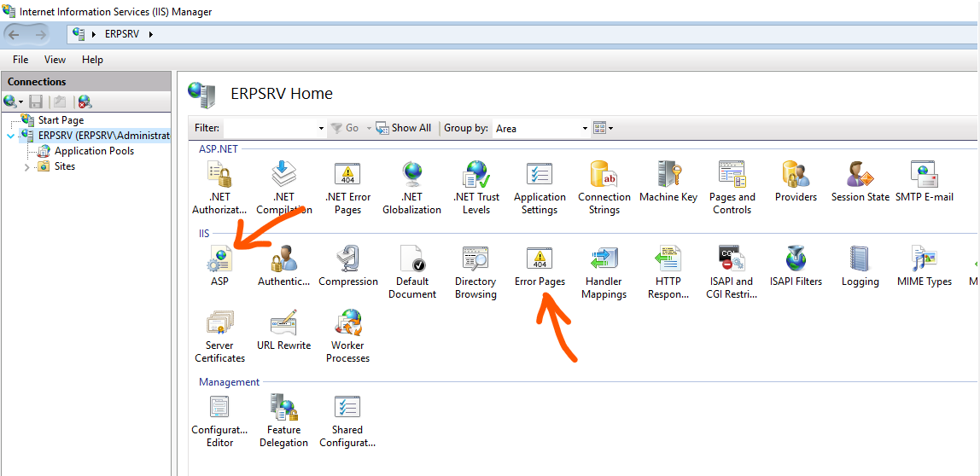The image size is (980, 476).
Task: Open Application Settings feature
Action: pyautogui.click(x=540, y=188)
